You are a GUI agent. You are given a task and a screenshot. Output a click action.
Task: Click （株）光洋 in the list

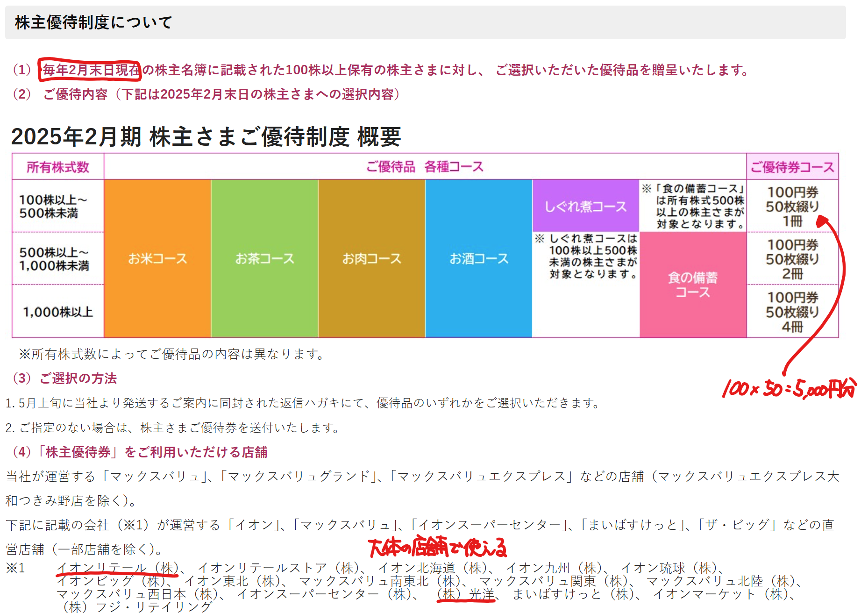pos(466,594)
